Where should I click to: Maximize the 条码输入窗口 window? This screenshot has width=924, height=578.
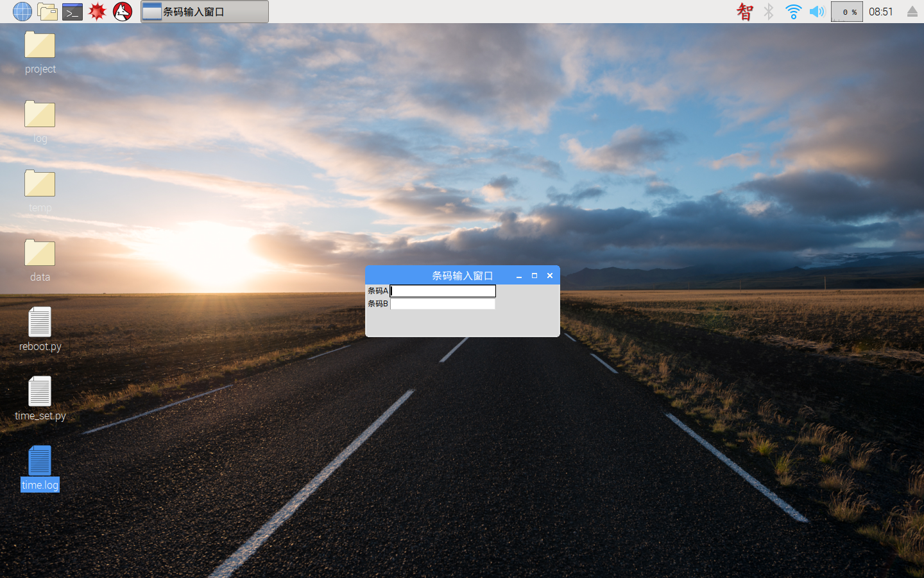point(535,276)
